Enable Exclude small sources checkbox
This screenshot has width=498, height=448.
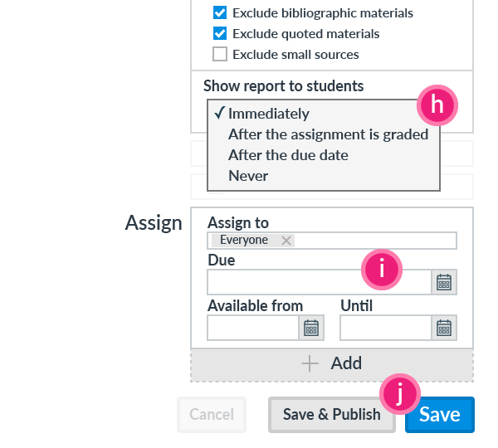click(220, 55)
